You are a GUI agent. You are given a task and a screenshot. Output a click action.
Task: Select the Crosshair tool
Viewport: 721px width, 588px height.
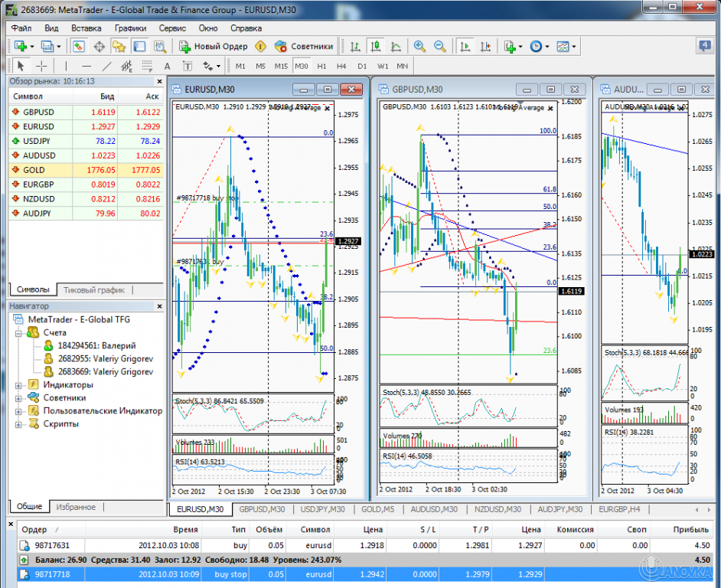[x=42, y=65]
